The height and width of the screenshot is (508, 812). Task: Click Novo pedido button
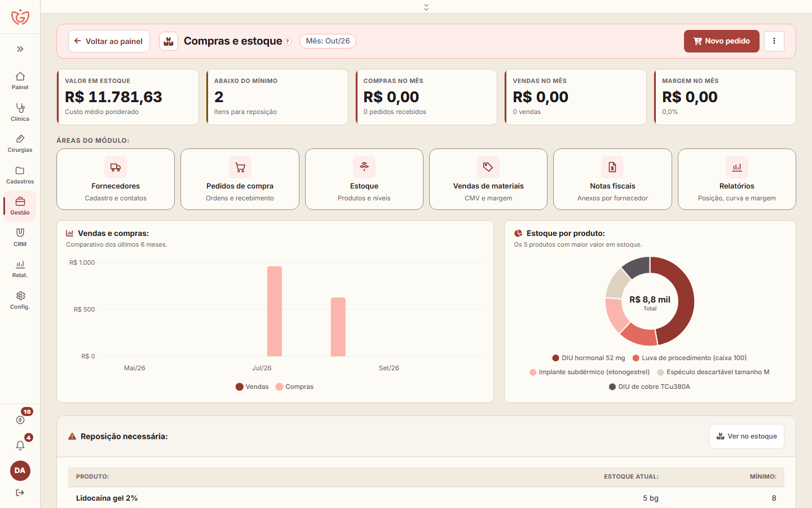coord(722,41)
